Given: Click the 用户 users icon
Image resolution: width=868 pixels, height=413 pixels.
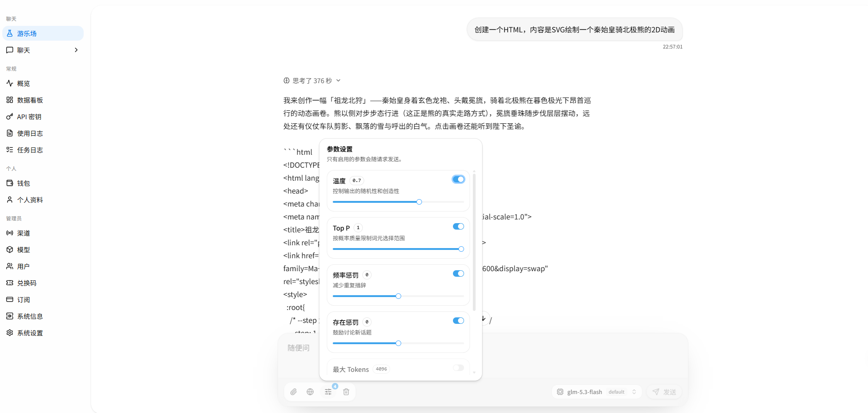Looking at the screenshot, I should (10, 266).
